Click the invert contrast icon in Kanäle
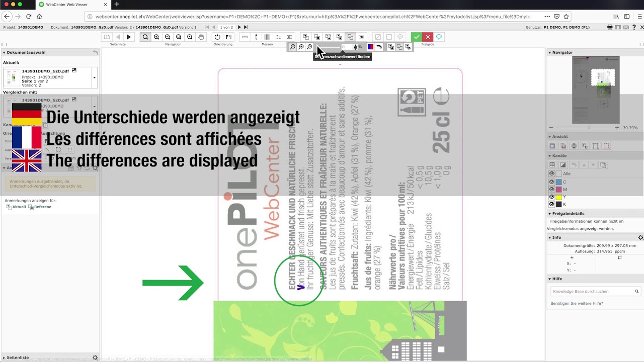The height and width of the screenshot is (362, 644). tap(563, 165)
